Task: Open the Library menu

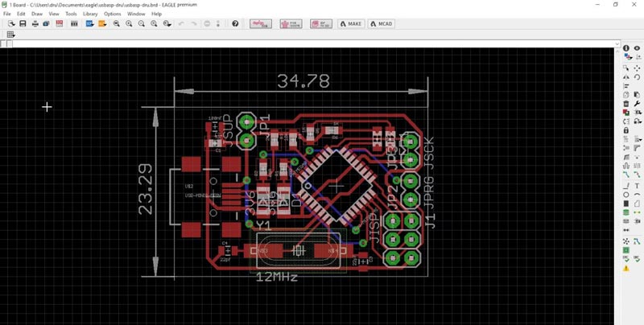Action: coord(90,14)
